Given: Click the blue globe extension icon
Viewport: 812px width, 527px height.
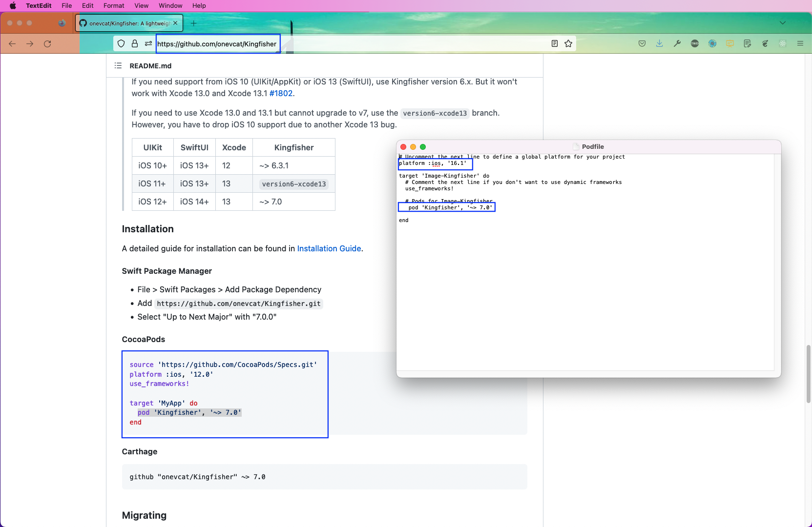Looking at the screenshot, I should click(712, 43).
